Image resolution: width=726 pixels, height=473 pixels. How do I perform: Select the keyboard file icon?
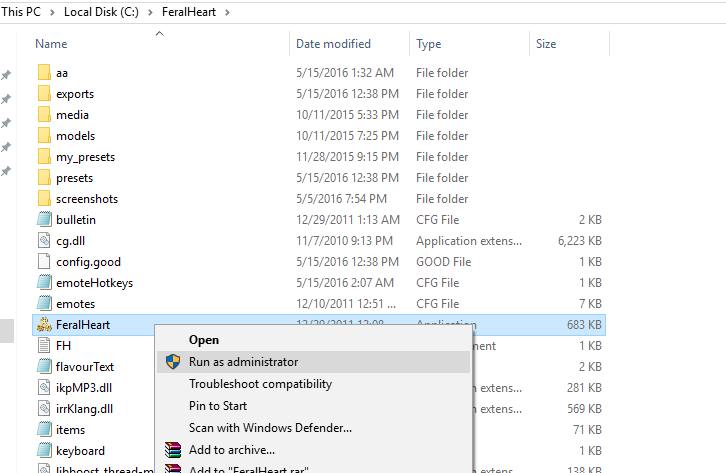click(x=44, y=451)
